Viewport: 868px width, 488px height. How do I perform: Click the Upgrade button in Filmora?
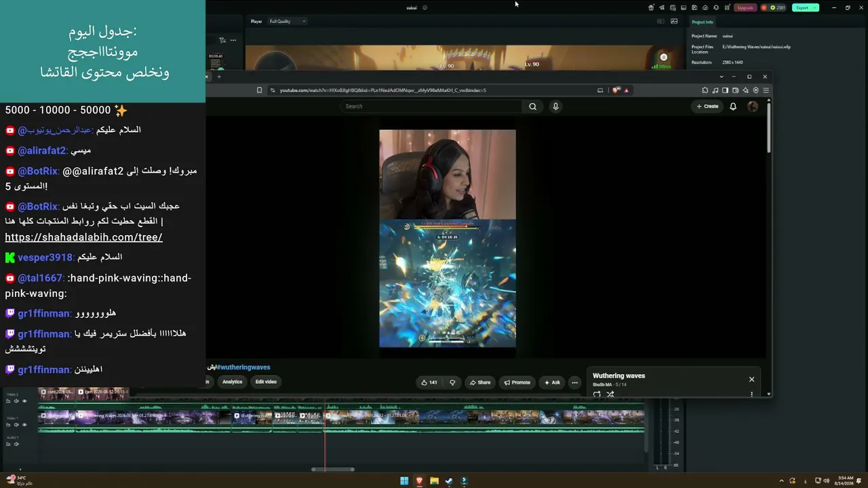pyautogui.click(x=745, y=7)
